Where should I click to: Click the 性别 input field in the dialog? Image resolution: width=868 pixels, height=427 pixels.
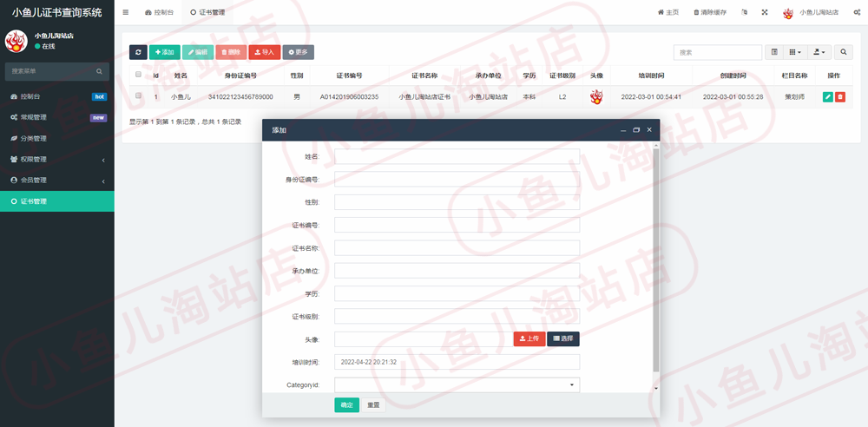(x=457, y=202)
